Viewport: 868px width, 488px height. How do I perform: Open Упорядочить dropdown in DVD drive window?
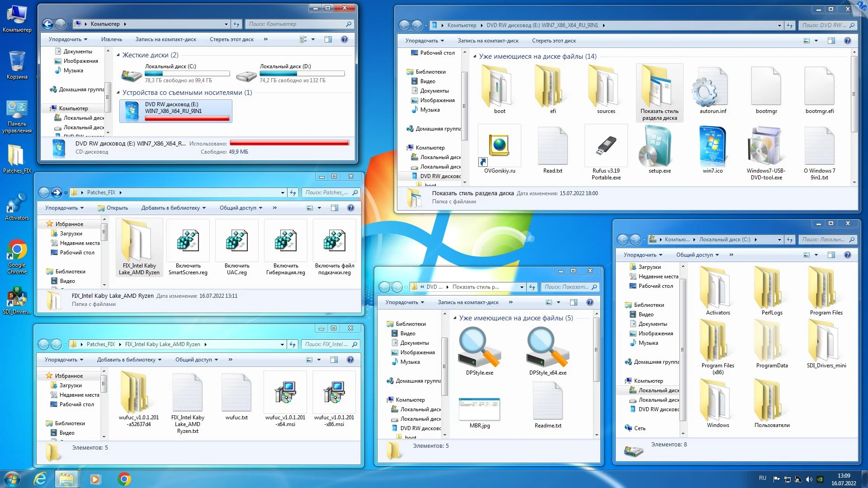(x=424, y=41)
